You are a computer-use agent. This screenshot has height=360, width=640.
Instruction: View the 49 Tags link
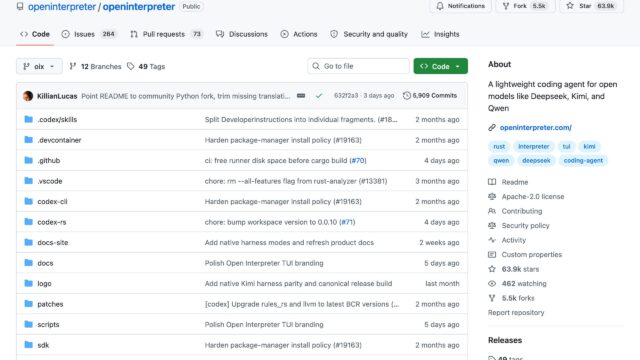(146, 66)
